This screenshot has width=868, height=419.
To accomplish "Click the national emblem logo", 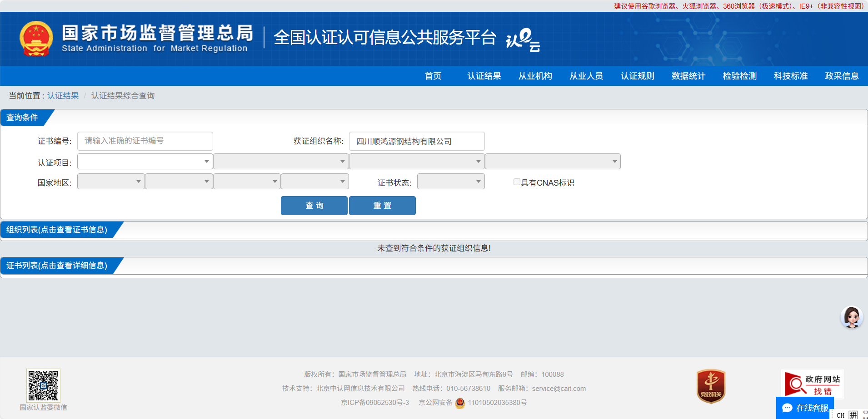I will tap(36, 39).
